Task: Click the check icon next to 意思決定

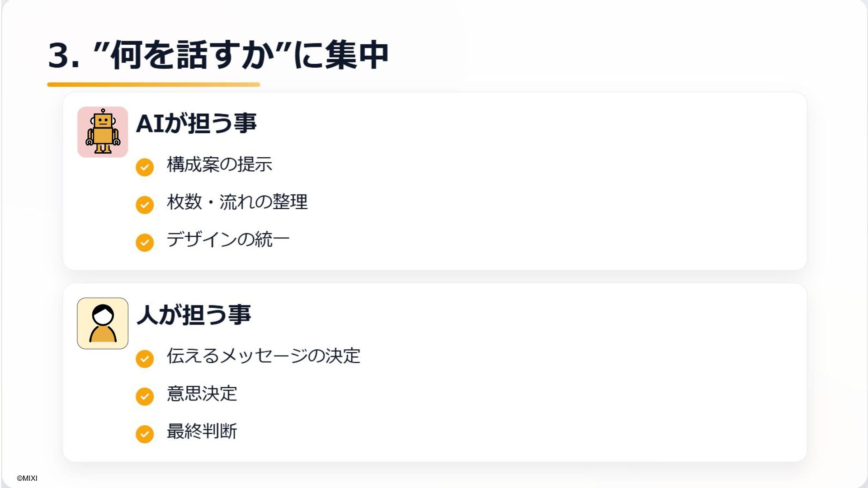Action: coord(145,396)
